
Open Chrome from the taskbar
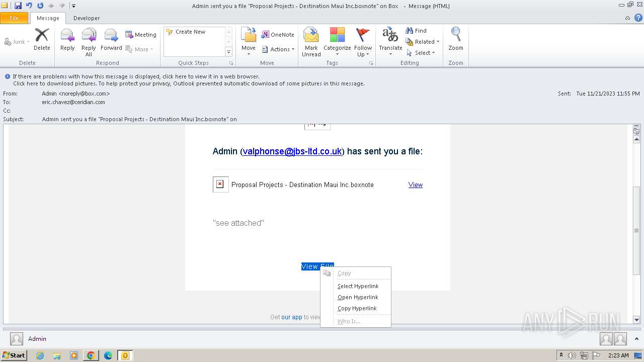pyautogui.click(x=91, y=355)
